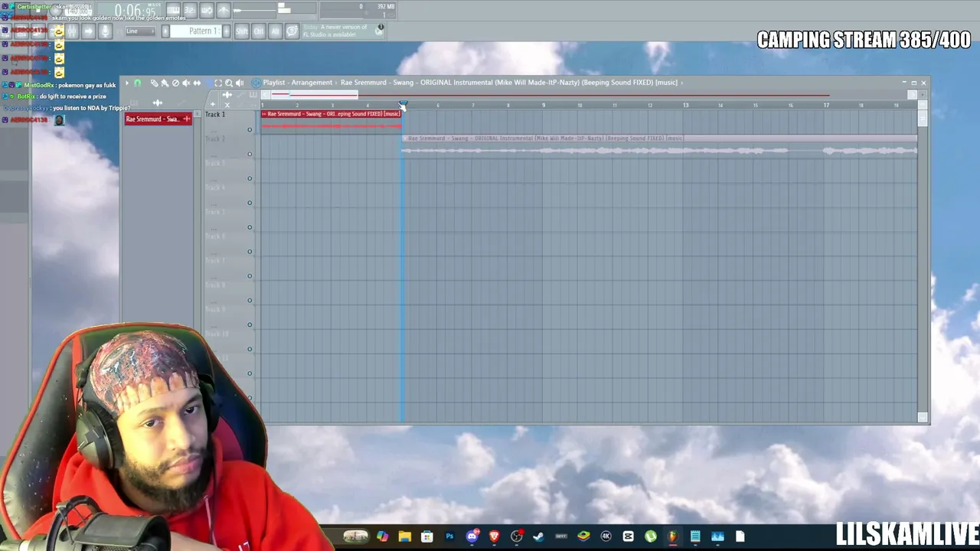Open BlueStacks from the taskbar
This screenshot has height=551, width=980.
(x=583, y=536)
